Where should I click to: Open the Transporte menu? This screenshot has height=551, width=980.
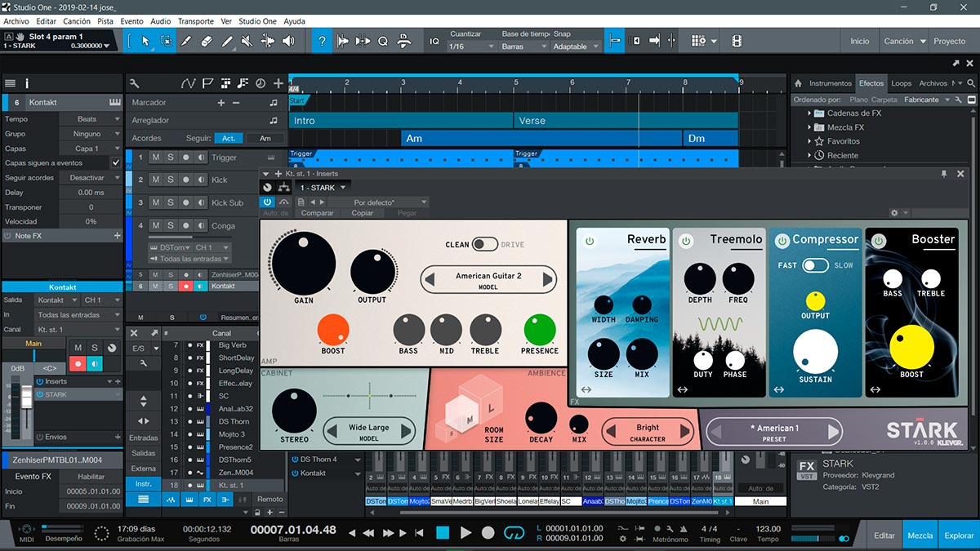[196, 21]
